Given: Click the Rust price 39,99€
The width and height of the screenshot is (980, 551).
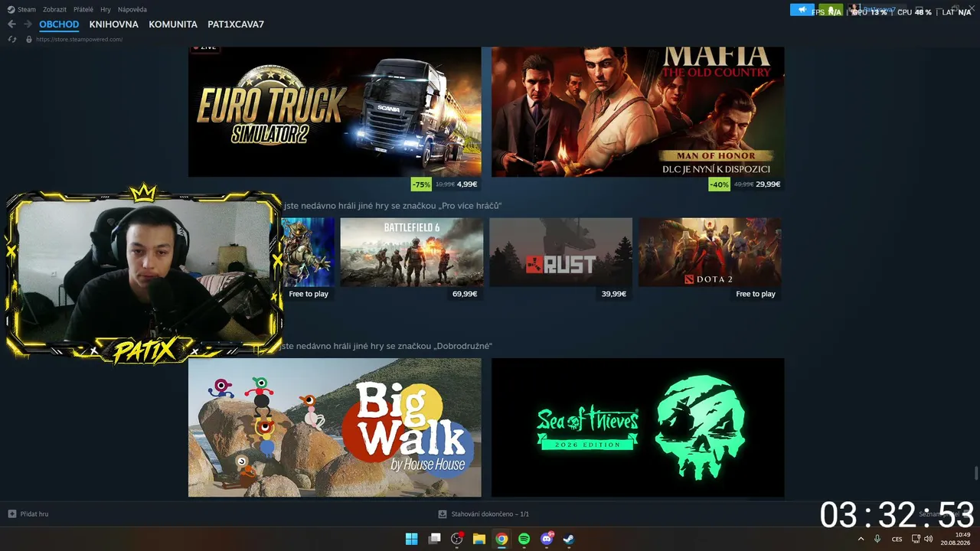Looking at the screenshot, I should tap(614, 294).
